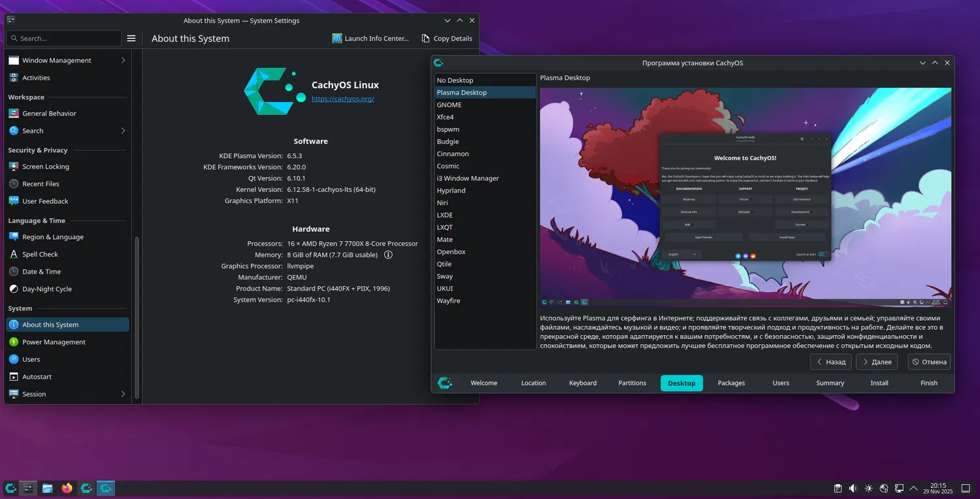Image resolution: width=980 pixels, height=499 pixels.
Task: Focus the System Settings search field
Action: (64, 39)
